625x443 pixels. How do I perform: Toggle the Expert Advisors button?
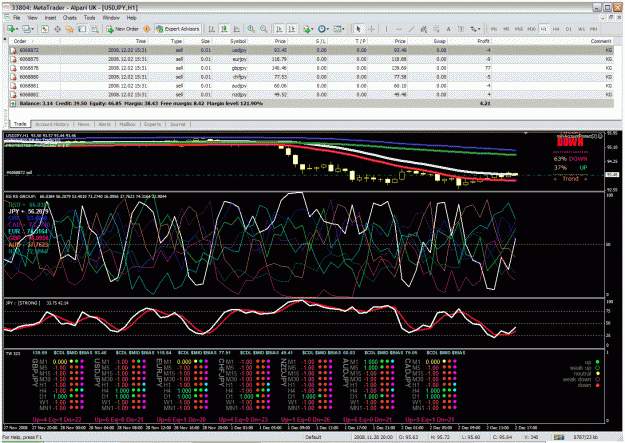pos(177,29)
